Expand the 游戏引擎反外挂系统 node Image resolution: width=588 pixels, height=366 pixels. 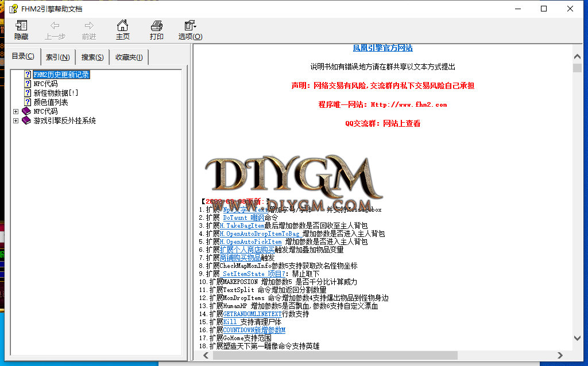click(x=16, y=120)
